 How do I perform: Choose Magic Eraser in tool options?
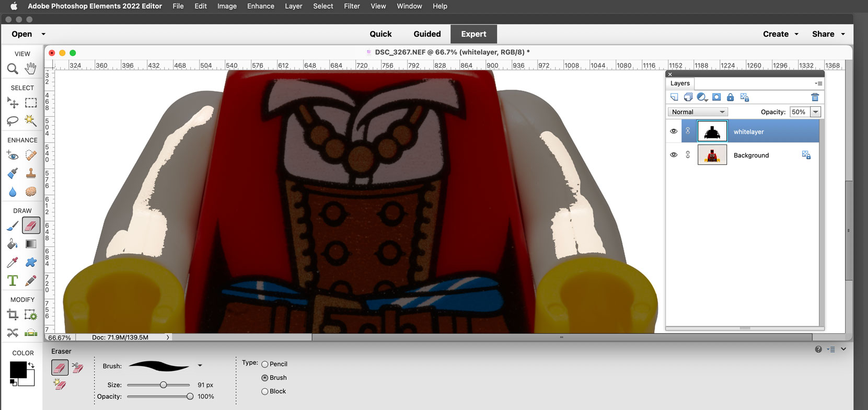60,385
